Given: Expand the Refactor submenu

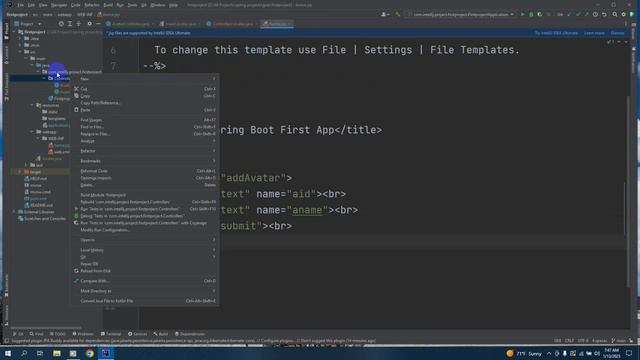Looking at the screenshot, I should [145, 151].
